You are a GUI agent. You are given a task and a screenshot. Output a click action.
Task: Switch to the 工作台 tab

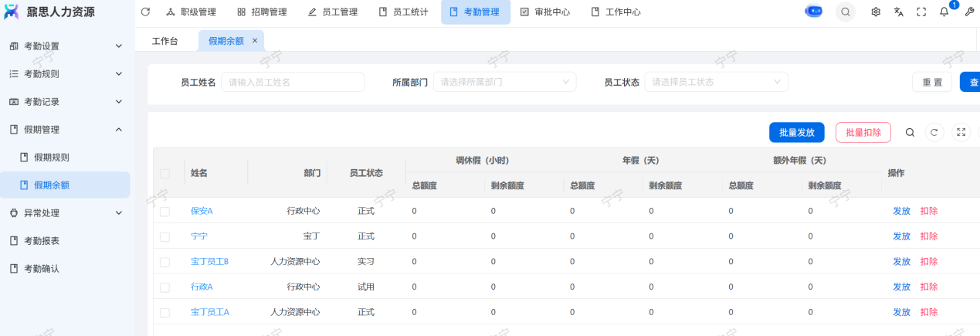tap(164, 41)
